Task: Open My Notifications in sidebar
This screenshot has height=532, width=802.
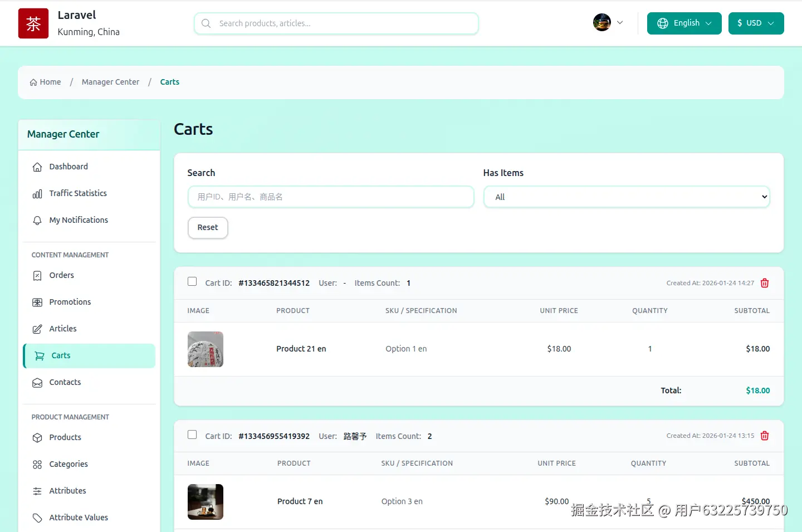Action: tap(89, 220)
